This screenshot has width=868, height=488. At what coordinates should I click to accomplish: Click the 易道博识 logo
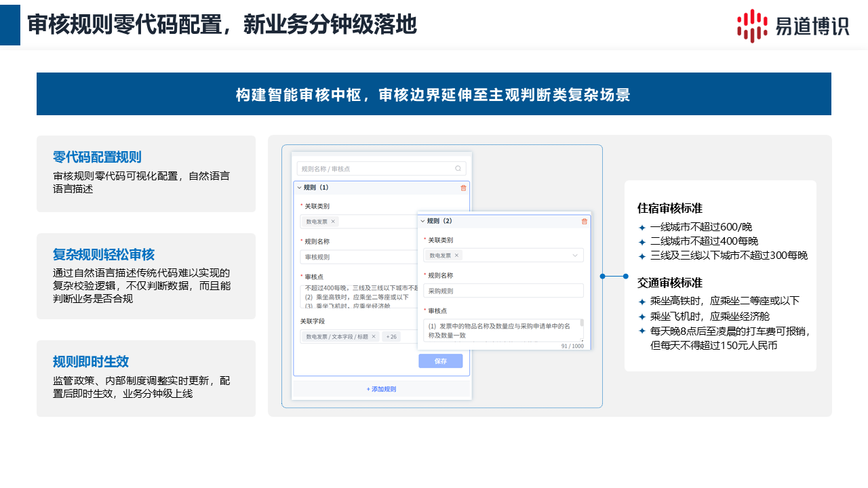click(793, 26)
